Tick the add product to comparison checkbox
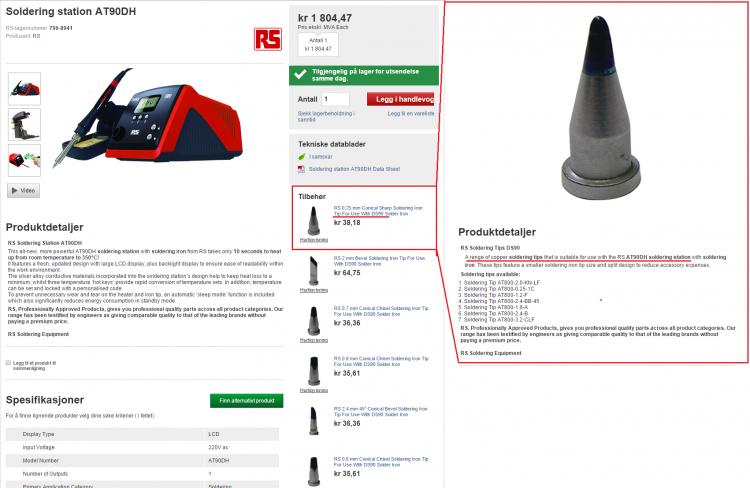 (8, 363)
